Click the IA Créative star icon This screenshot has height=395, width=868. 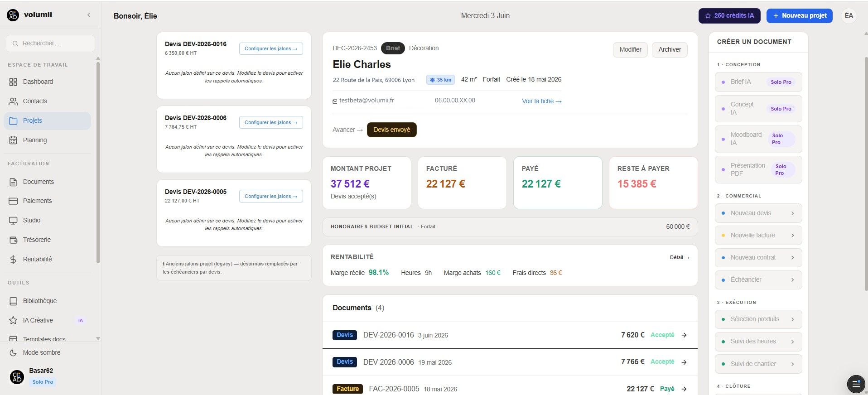tap(13, 320)
